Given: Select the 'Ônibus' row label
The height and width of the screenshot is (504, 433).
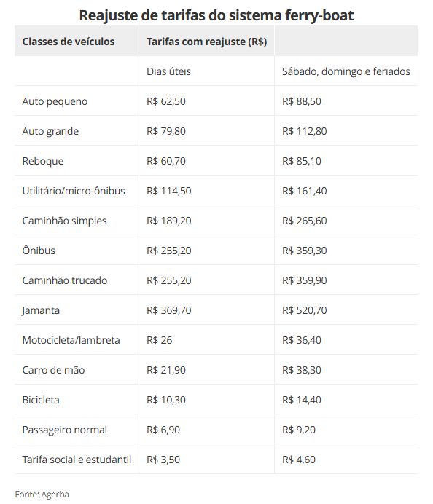Looking at the screenshot, I should coord(39,251).
